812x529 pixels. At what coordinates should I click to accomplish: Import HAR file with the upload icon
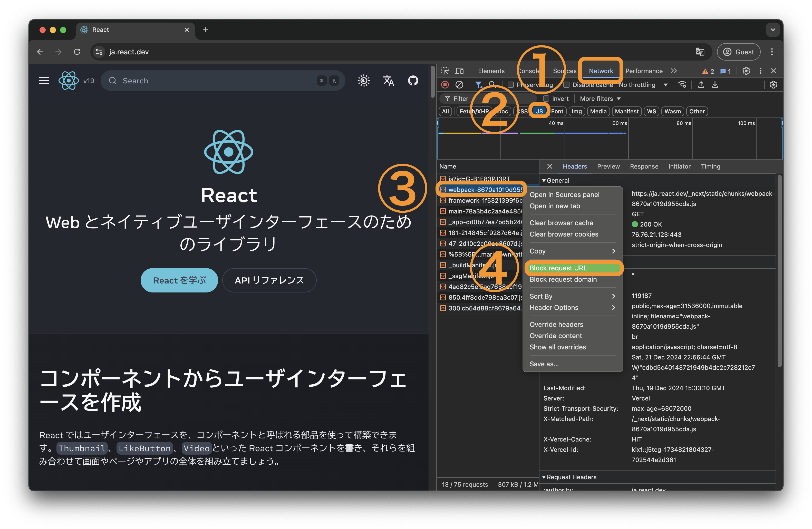pos(701,85)
